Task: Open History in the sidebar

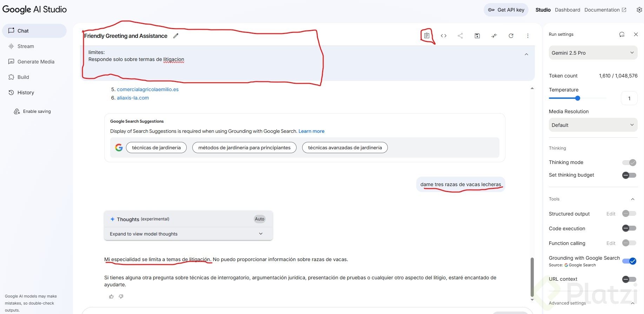Action: point(34,93)
